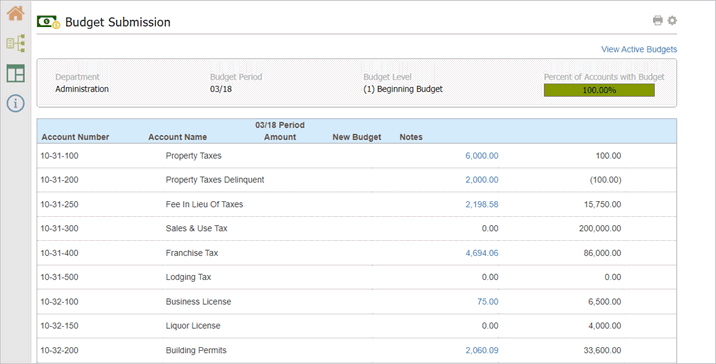This screenshot has height=364, width=716.
Task: Click the 100.00% accounts progress bar
Action: click(599, 90)
